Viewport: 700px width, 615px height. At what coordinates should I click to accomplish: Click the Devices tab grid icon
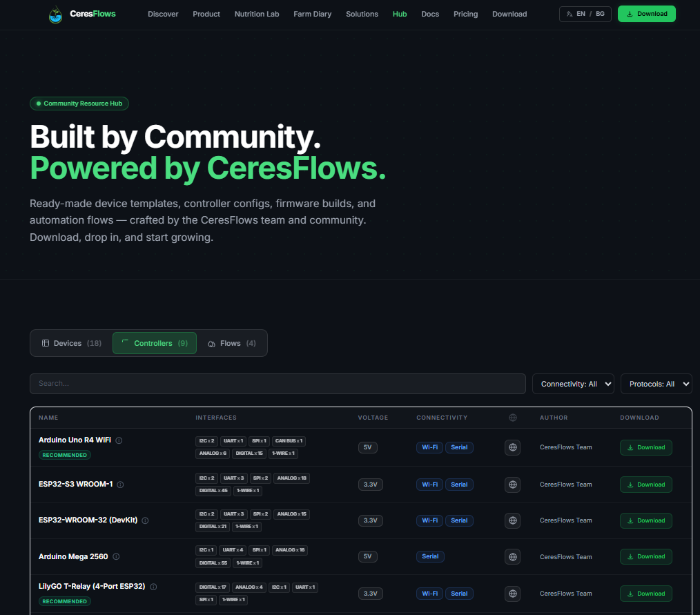click(46, 343)
